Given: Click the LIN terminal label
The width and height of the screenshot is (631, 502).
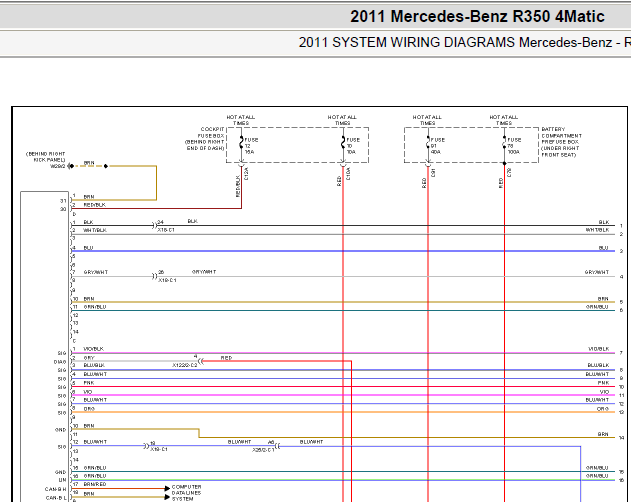Looking at the screenshot, I should [x=62, y=480].
